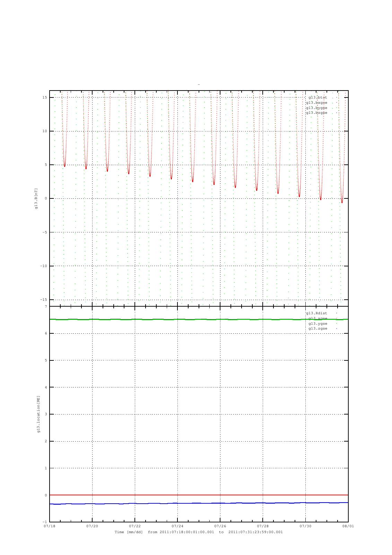The image size is (392, 555).
Task: Click the 07/22 date tick label
Action: pos(135,526)
